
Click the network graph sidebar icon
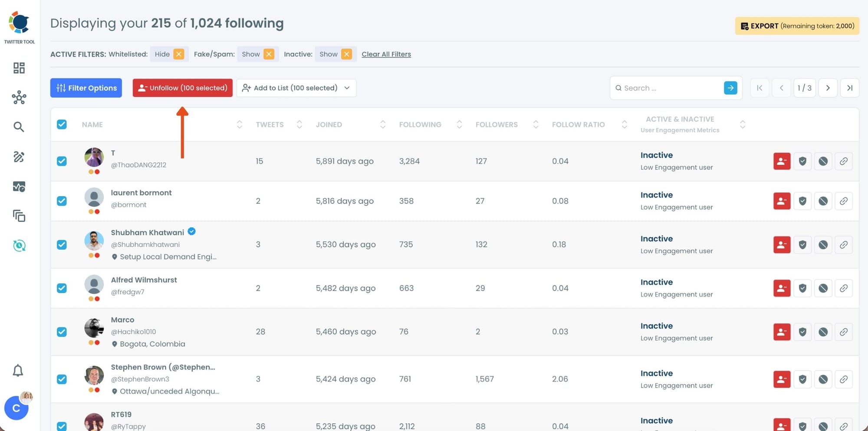click(x=19, y=98)
